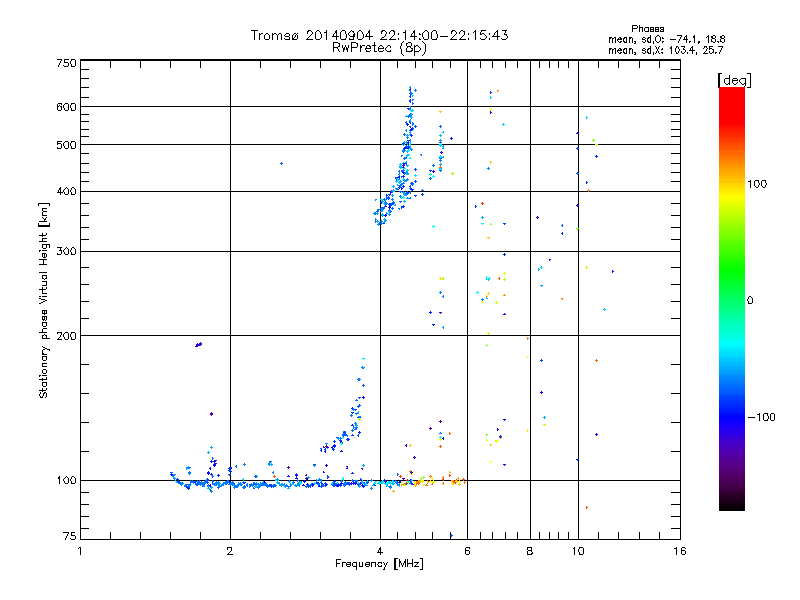Click the colorbar label '100'
Image resolution: width=800 pixels, height=600 pixels.
click(x=757, y=184)
